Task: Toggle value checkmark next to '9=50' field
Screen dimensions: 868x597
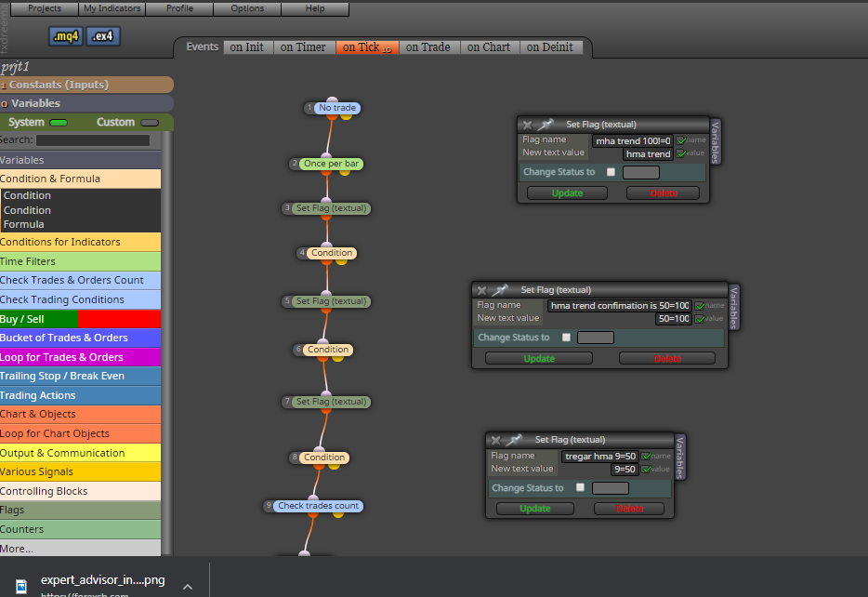Action: [x=647, y=469]
